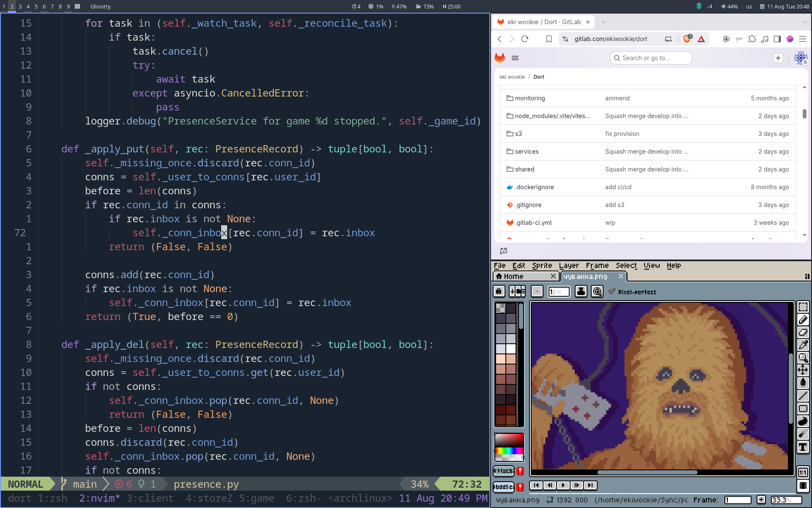Select the Eyedropper tool in Aseprite
The image size is (812, 508).
tap(803, 345)
